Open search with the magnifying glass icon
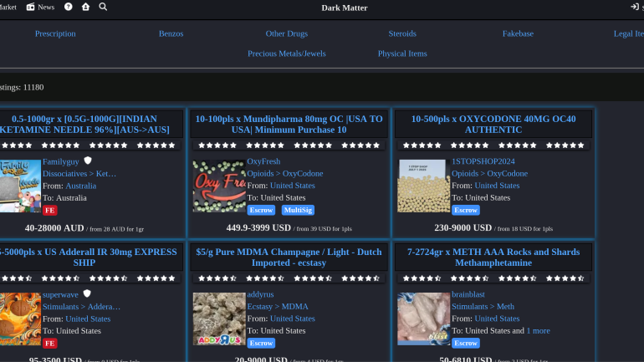The image size is (644, 362). 103,7
